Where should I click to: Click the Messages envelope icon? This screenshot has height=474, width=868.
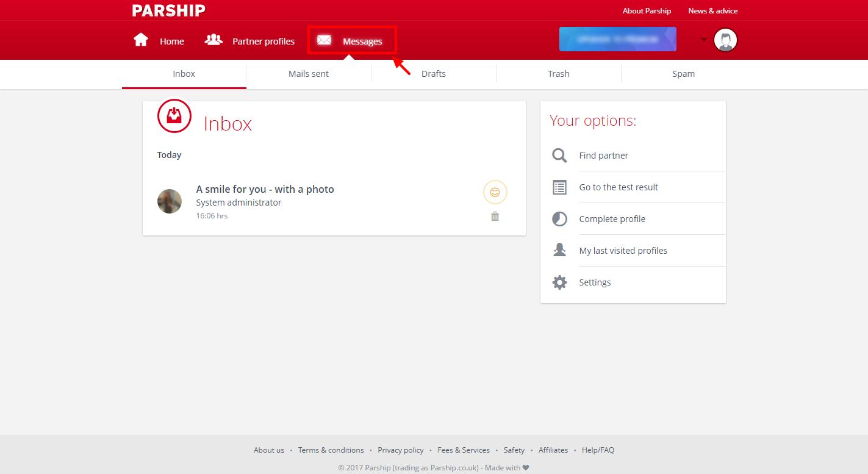[324, 40]
